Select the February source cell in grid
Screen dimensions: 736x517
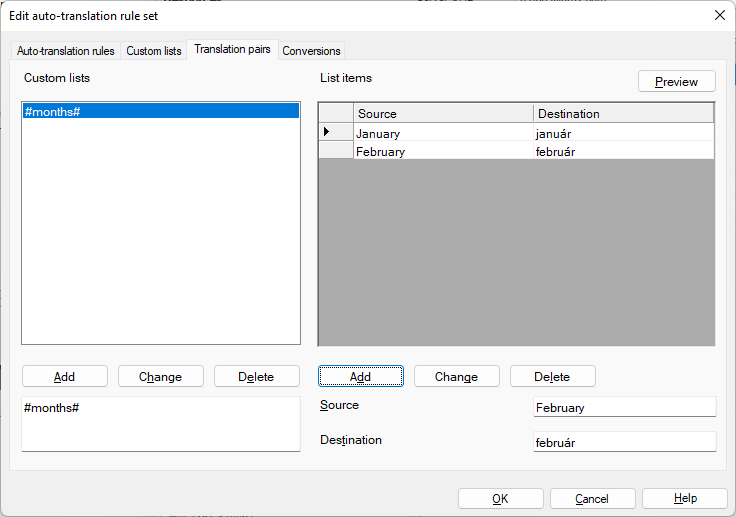click(443, 152)
